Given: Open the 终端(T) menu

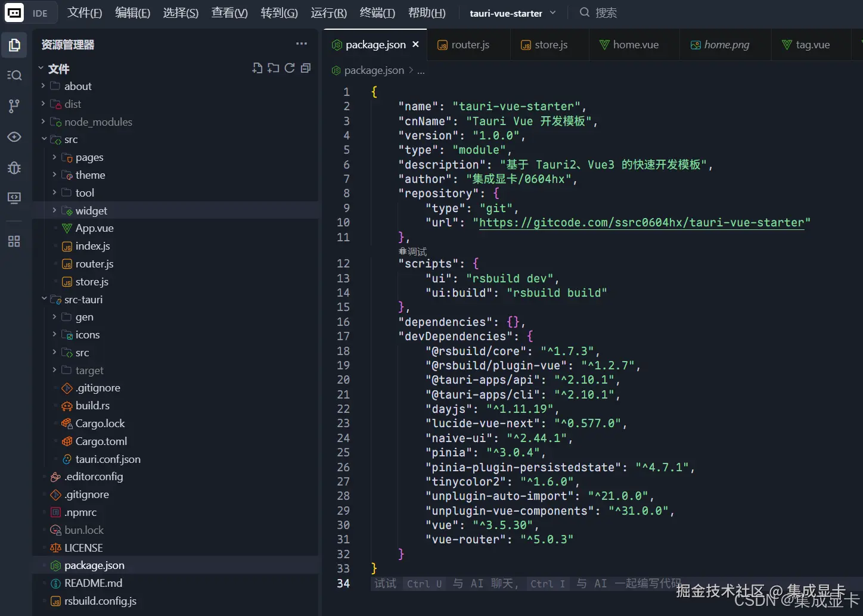Looking at the screenshot, I should coord(377,13).
